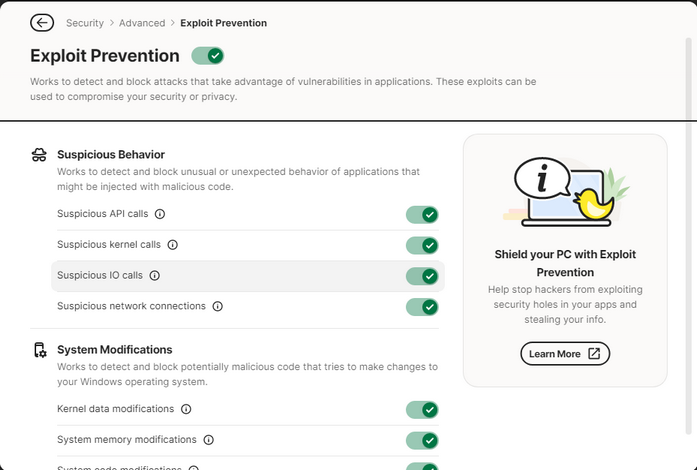Image resolution: width=697 pixels, height=470 pixels.
Task: Disable the main Exploit Prevention toggle
Action: click(208, 56)
